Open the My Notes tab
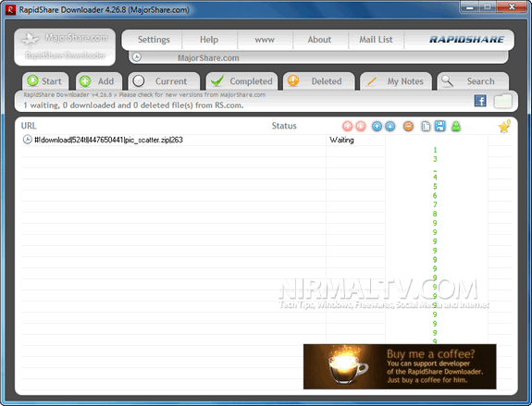The width and height of the screenshot is (532, 406). click(x=396, y=81)
